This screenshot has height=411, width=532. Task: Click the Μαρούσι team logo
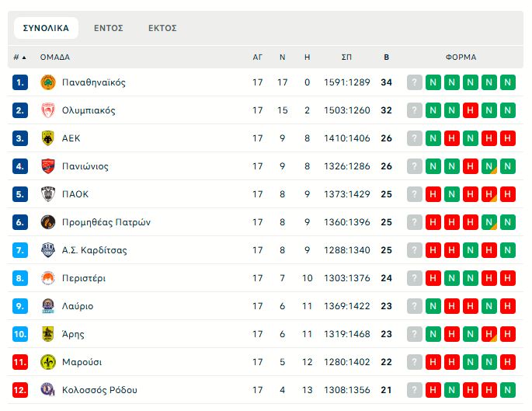pos(47,362)
